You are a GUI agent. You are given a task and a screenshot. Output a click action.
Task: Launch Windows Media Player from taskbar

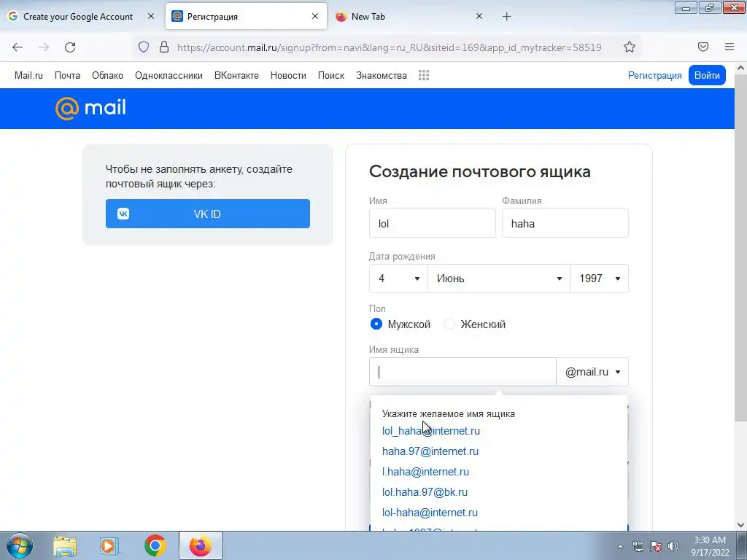109,546
